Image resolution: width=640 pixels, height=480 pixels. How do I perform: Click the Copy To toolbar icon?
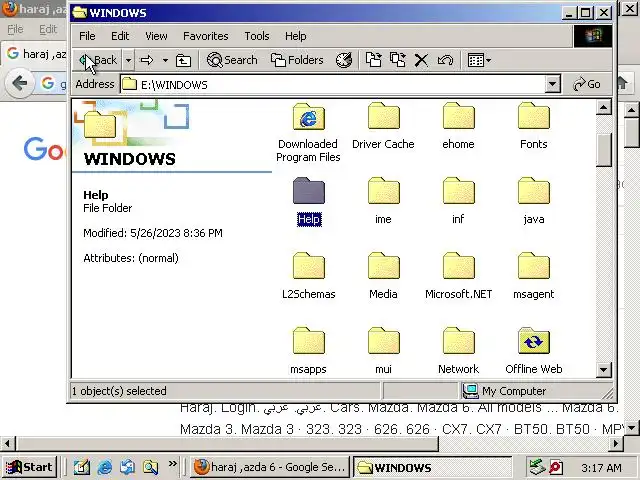tap(398, 60)
